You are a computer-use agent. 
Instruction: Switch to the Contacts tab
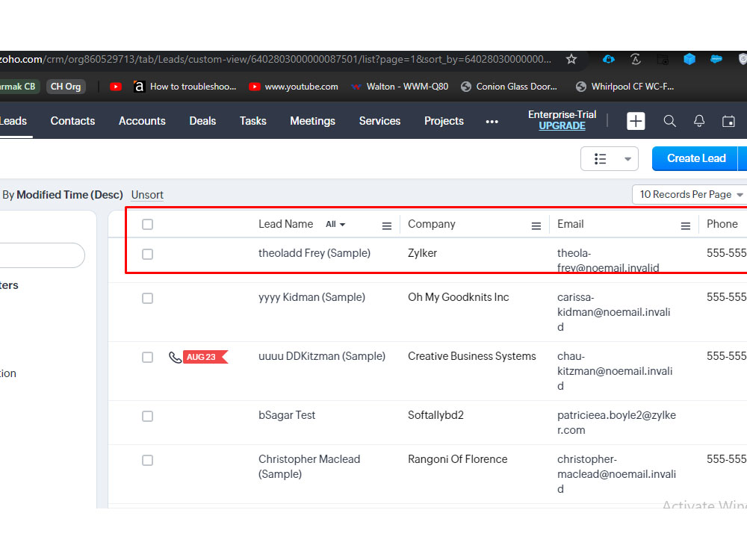73,121
